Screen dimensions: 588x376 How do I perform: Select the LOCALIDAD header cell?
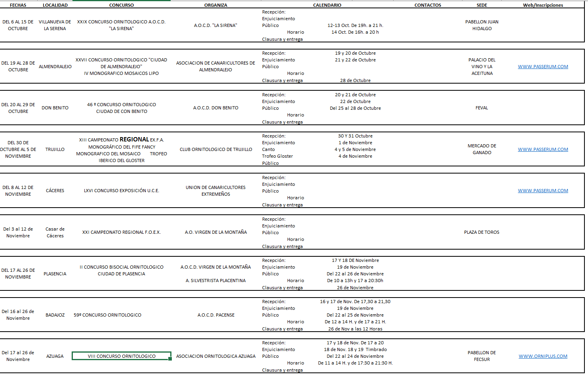pyautogui.click(x=55, y=5)
